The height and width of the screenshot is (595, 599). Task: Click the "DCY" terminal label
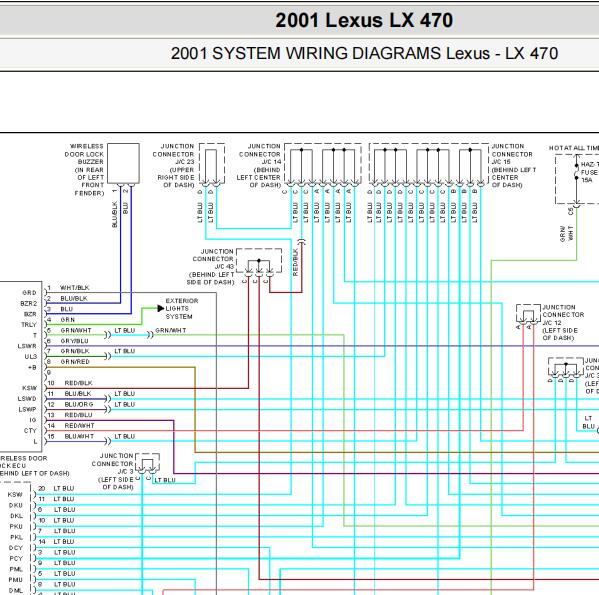click(x=16, y=548)
